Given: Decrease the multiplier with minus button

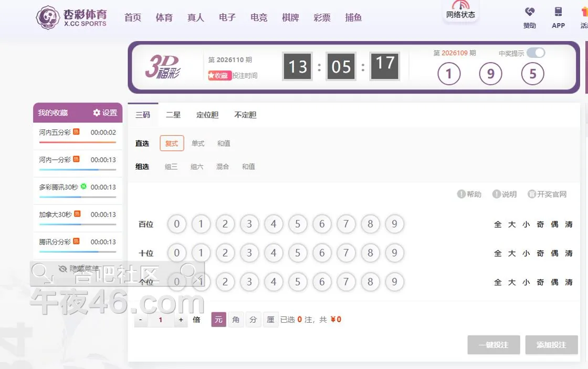Looking at the screenshot, I should point(141,320).
